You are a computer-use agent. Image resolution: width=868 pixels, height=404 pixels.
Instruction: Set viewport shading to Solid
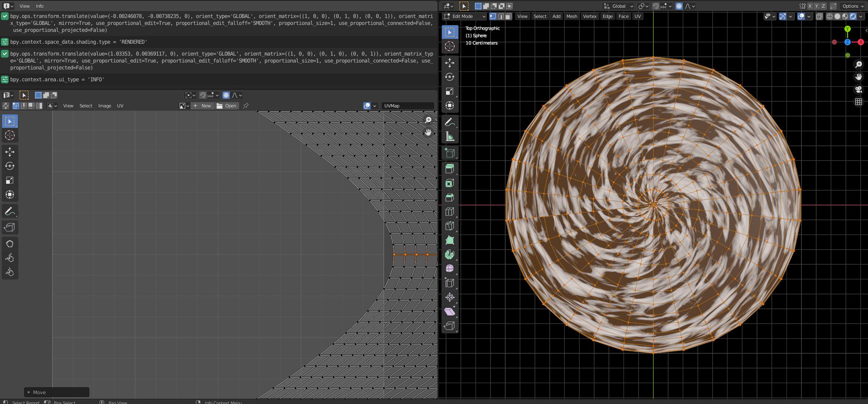[x=837, y=16]
